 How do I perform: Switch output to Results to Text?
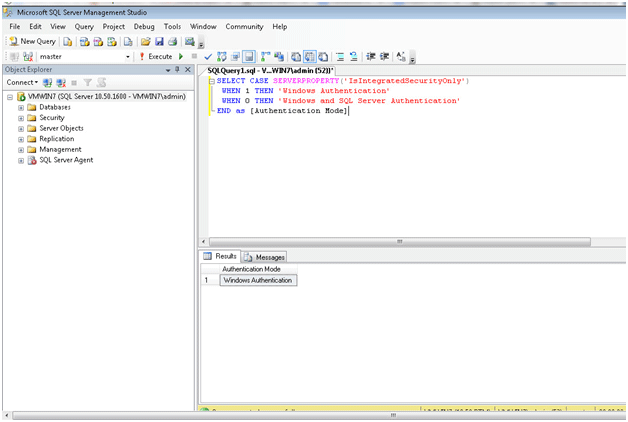point(296,56)
